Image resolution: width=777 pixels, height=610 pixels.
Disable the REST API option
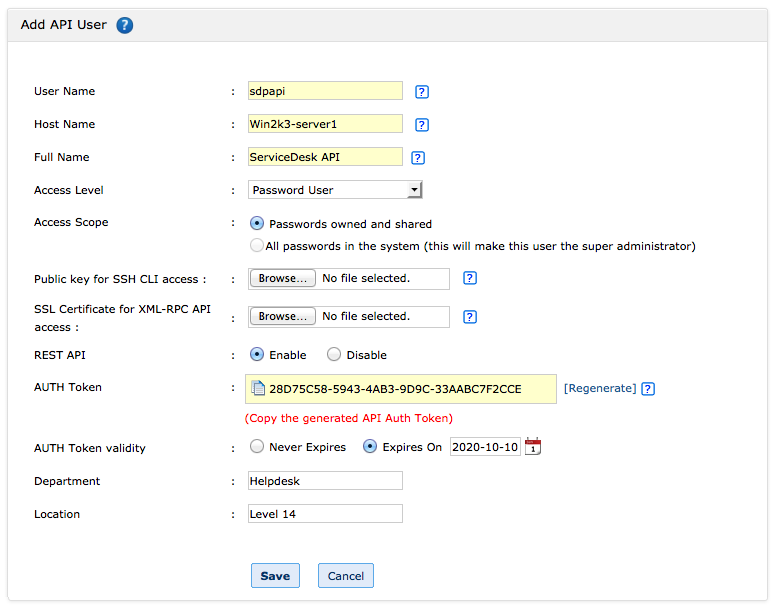[x=334, y=355]
